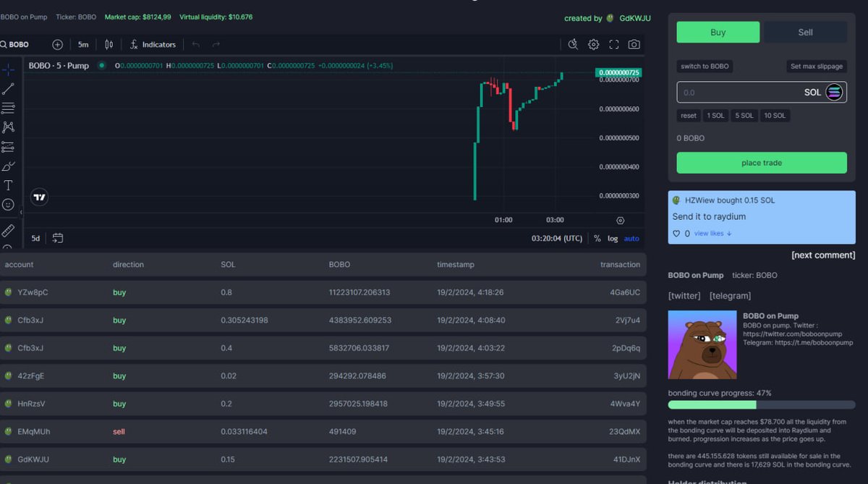868x484 pixels.
Task: Click the BOBO bear thumbnail image
Action: (x=702, y=344)
